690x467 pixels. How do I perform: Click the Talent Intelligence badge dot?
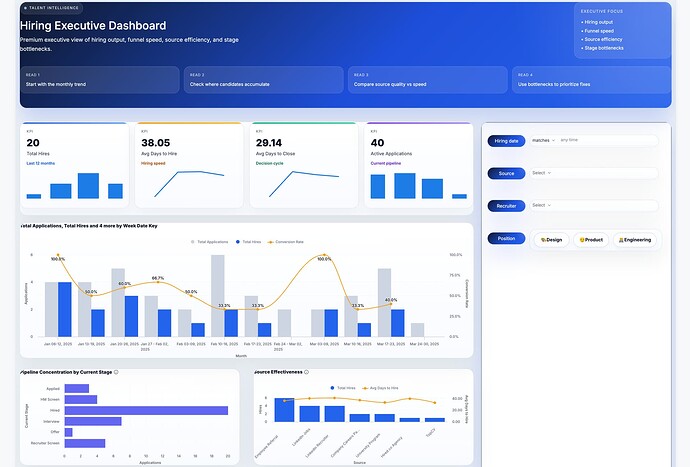[26, 8]
